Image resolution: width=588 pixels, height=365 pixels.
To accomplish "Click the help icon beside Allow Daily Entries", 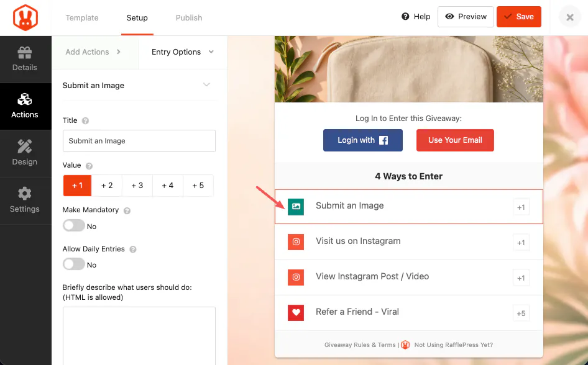I will click(133, 250).
